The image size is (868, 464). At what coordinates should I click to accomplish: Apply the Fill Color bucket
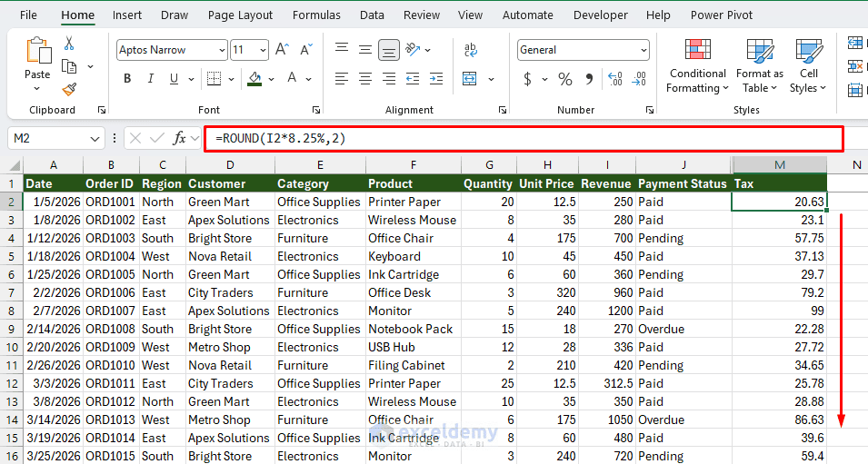coord(254,78)
